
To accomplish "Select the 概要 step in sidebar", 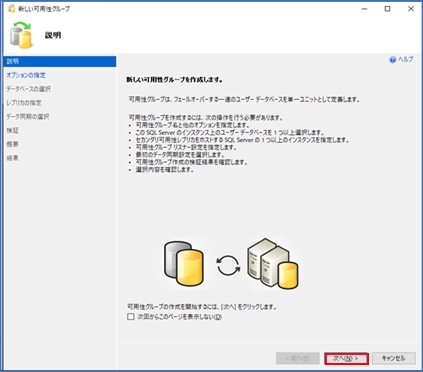I will click(x=12, y=144).
